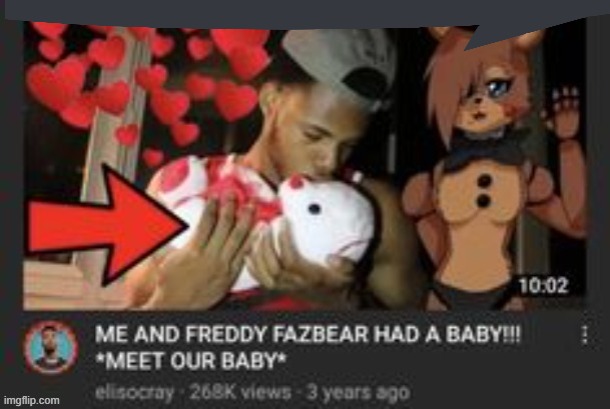
Task: Click the elisocray channel avatar
Action: [x=51, y=348]
